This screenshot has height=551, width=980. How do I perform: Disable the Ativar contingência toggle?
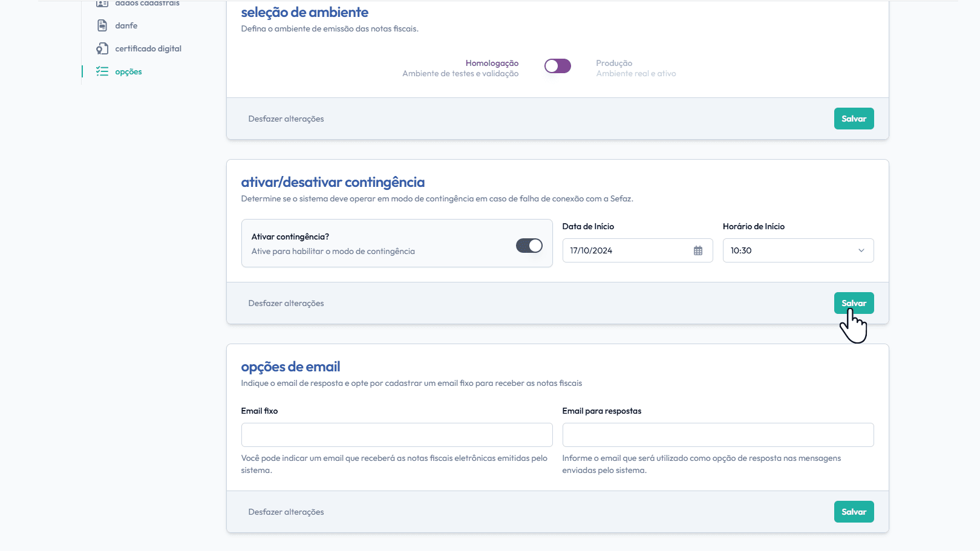(x=529, y=246)
